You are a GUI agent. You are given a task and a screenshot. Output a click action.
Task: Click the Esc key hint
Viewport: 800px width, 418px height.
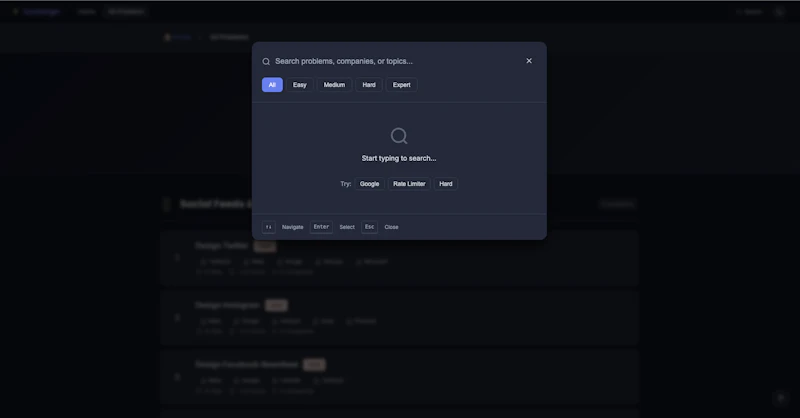369,227
